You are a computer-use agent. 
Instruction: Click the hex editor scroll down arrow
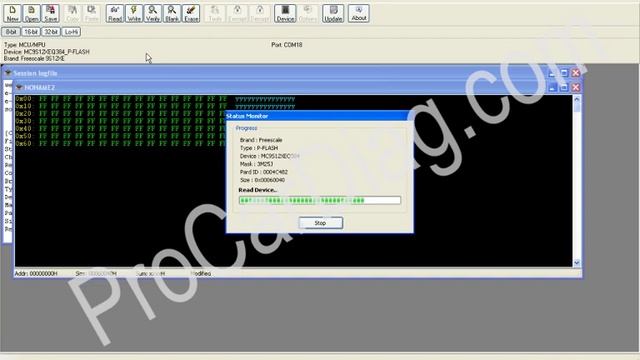(x=577, y=263)
